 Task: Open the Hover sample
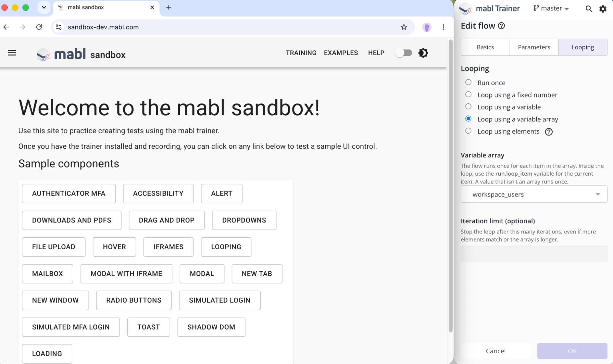point(114,247)
